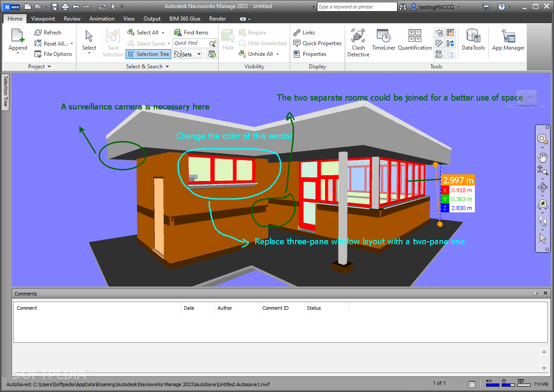Toggle Quick Properties display

(x=317, y=43)
